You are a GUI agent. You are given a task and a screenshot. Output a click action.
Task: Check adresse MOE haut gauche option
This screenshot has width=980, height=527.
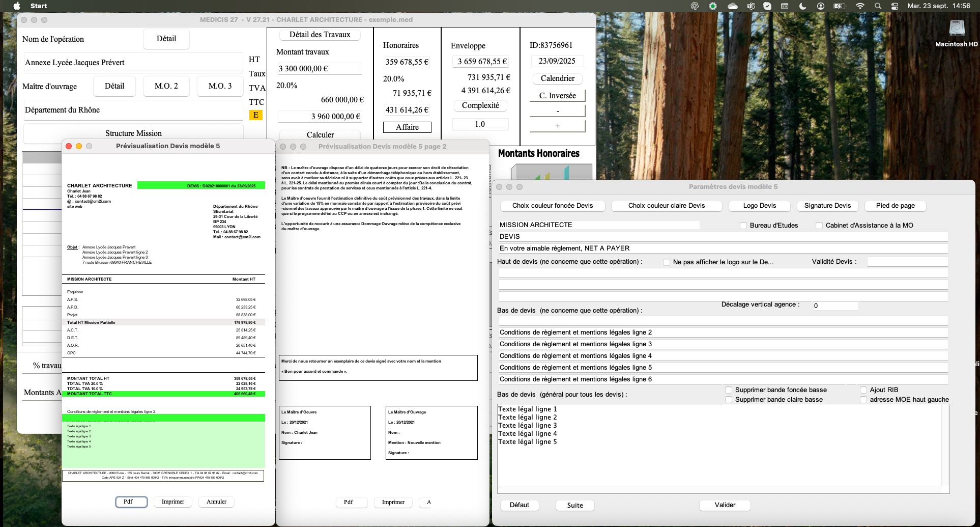click(863, 400)
